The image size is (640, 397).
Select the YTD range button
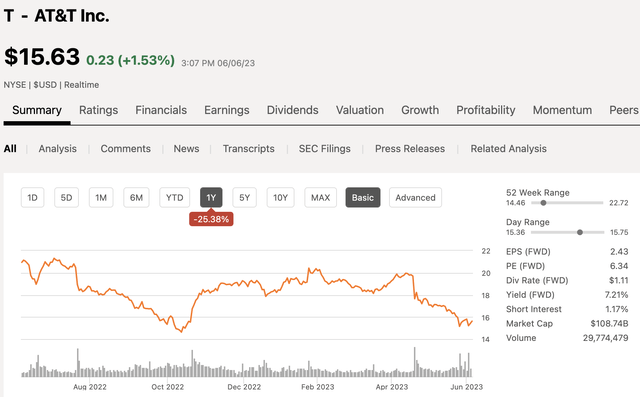click(x=174, y=197)
